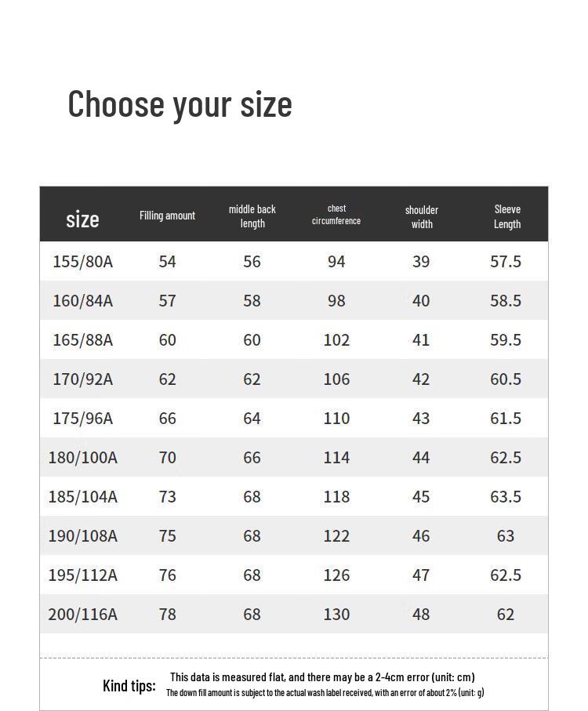Select the 160/84A size row
This screenshot has width=588, height=711.
tap(82, 300)
